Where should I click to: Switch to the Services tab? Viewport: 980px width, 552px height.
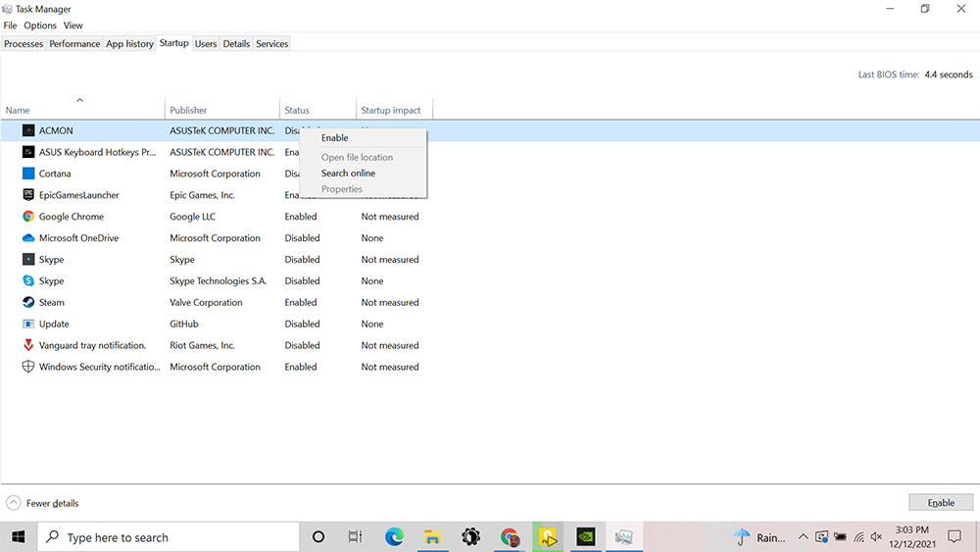click(271, 44)
